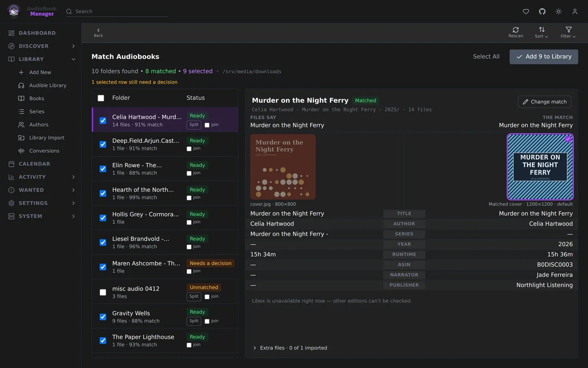Select the cover.jpg file cover thumbnail
The width and height of the screenshot is (588, 368).
[283, 167]
